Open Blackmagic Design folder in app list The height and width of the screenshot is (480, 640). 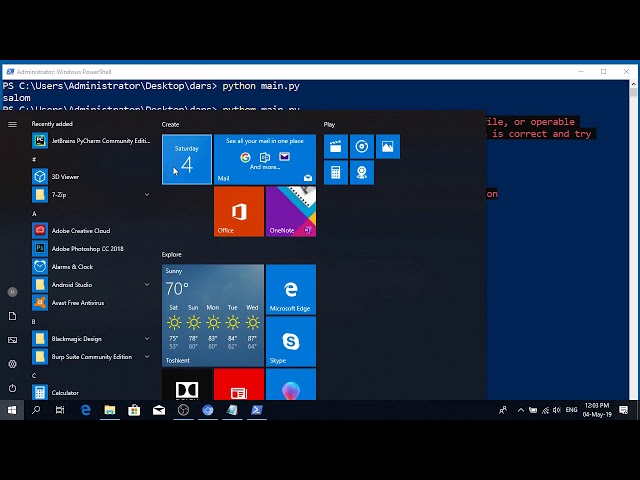click(91, 338)
